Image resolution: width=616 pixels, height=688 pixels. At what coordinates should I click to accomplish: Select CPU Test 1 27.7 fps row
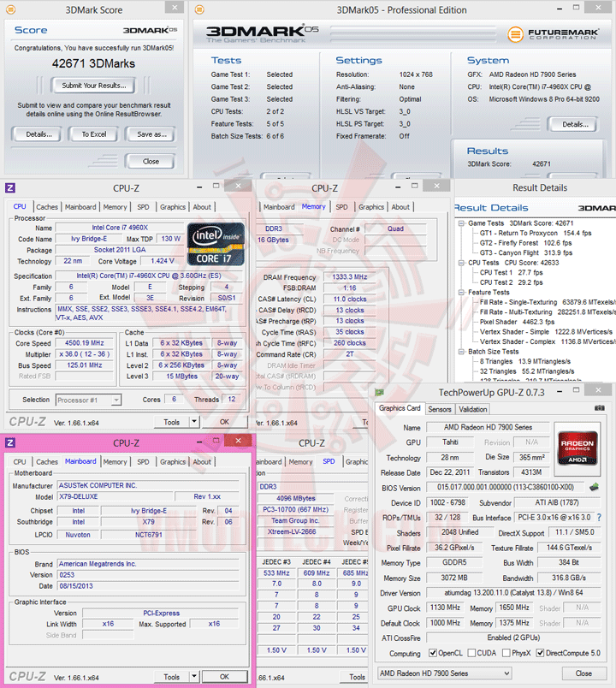pyautogui.click(x=511, y=272)
